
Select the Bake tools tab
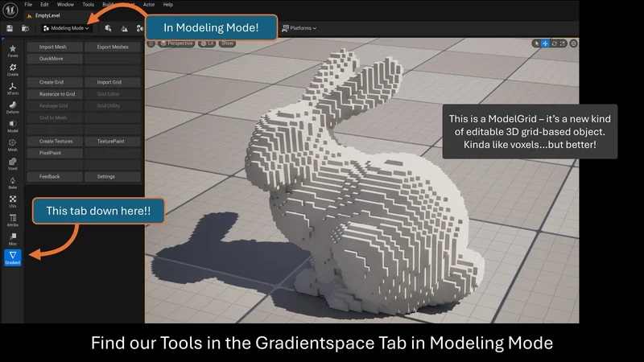click(13, 183)
